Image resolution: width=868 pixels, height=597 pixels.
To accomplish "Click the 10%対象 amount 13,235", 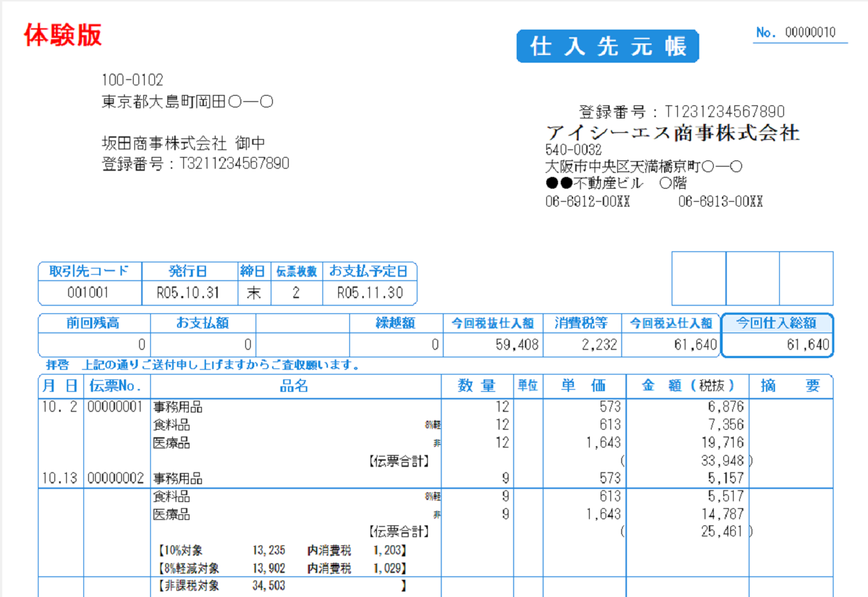I will (269, 550).
